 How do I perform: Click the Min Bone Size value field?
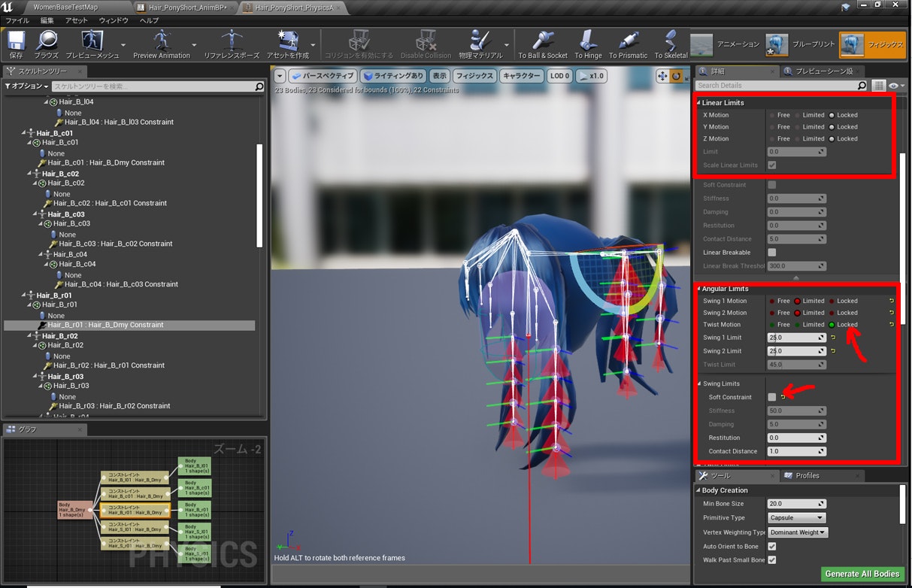pyautogui.click(x=797, y=504)
